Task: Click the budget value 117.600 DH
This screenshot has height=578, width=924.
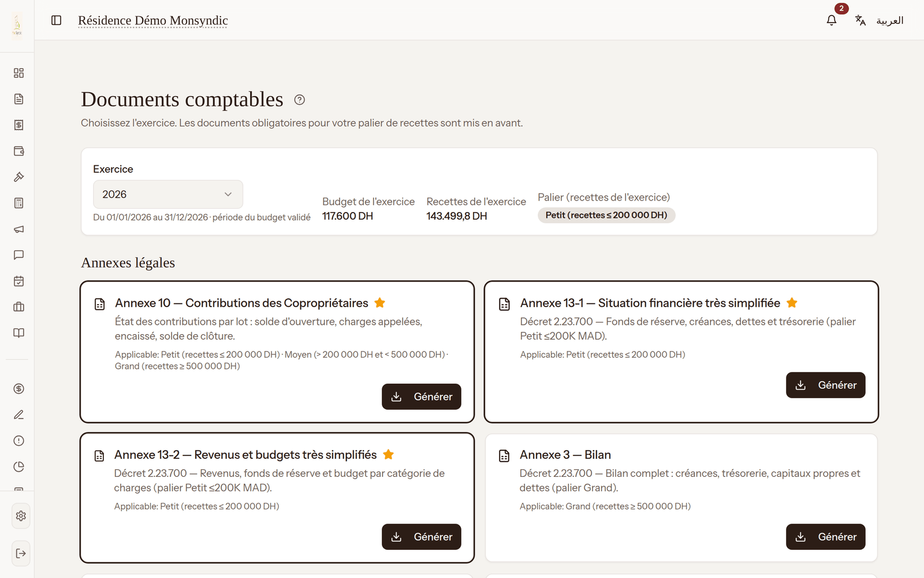Action: click(x=348, y=216)
